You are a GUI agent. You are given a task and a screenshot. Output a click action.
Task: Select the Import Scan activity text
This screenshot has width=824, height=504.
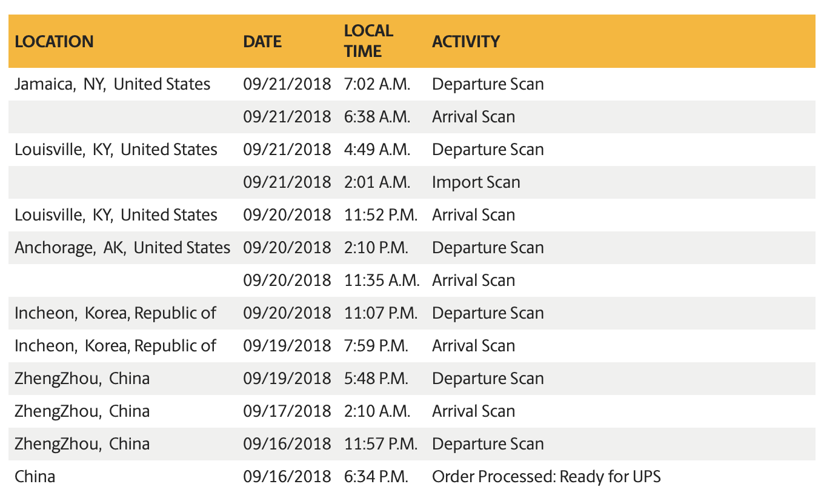pyautogui.click(x=476, y=182)
